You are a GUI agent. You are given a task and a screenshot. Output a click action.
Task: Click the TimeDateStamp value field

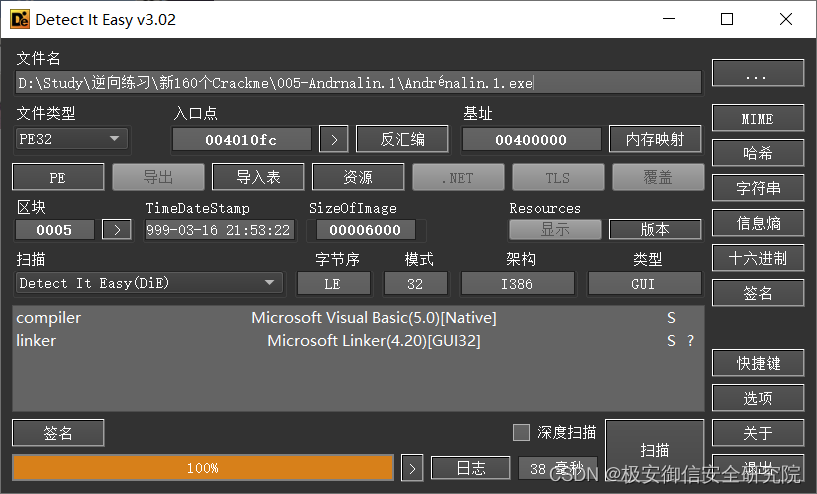(219, 229)
